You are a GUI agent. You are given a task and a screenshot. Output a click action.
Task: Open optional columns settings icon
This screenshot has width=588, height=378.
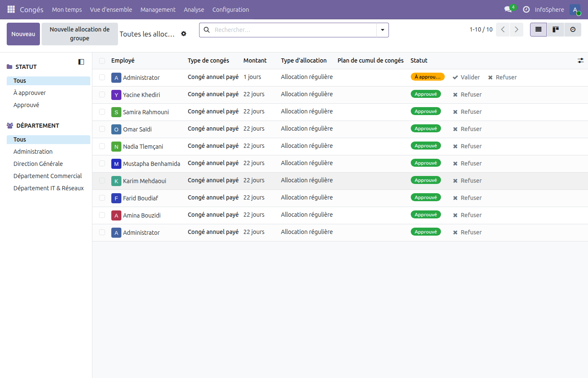[x=580, y=60]
